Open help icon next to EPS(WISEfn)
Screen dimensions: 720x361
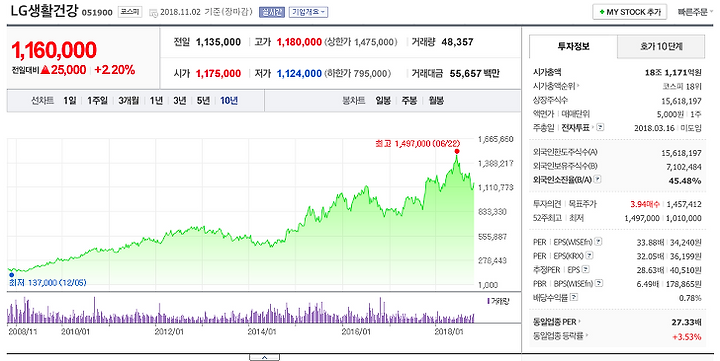point(598,242)
